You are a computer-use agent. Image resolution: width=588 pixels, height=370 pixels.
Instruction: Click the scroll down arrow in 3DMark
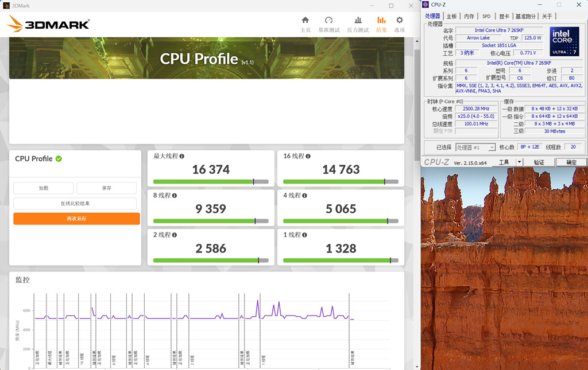tap(417, 366)
